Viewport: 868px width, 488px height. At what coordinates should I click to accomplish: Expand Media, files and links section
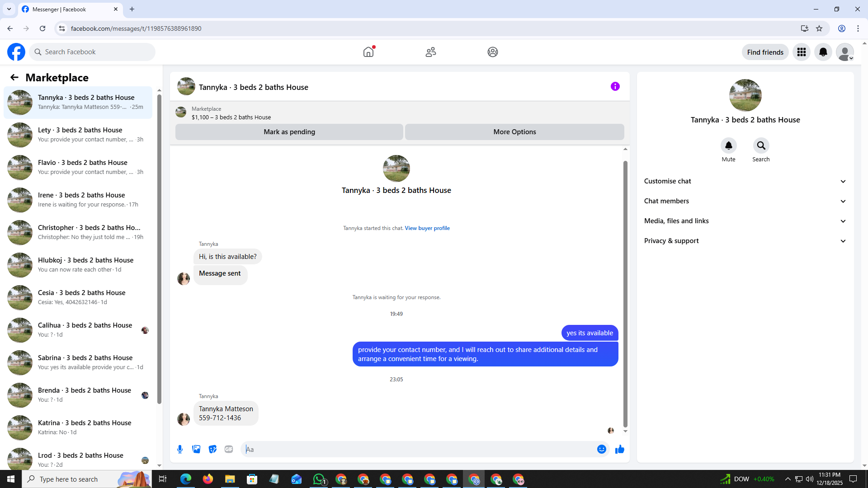[x=745, y=221]
